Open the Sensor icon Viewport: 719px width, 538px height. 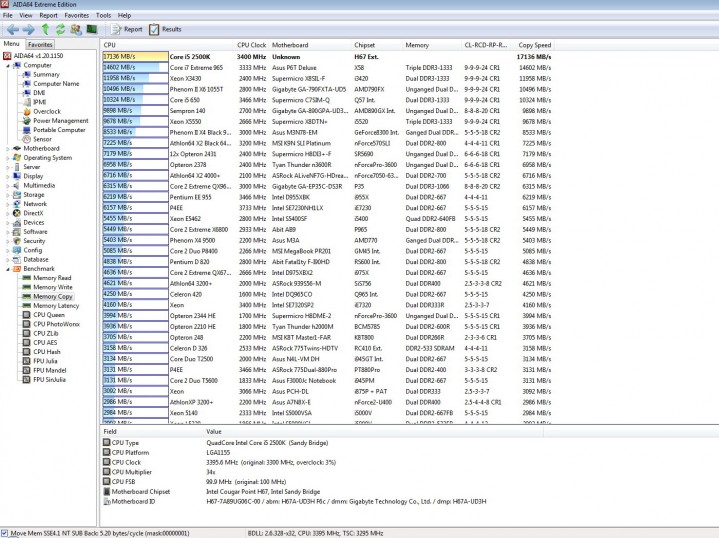(x=27, y=139)
